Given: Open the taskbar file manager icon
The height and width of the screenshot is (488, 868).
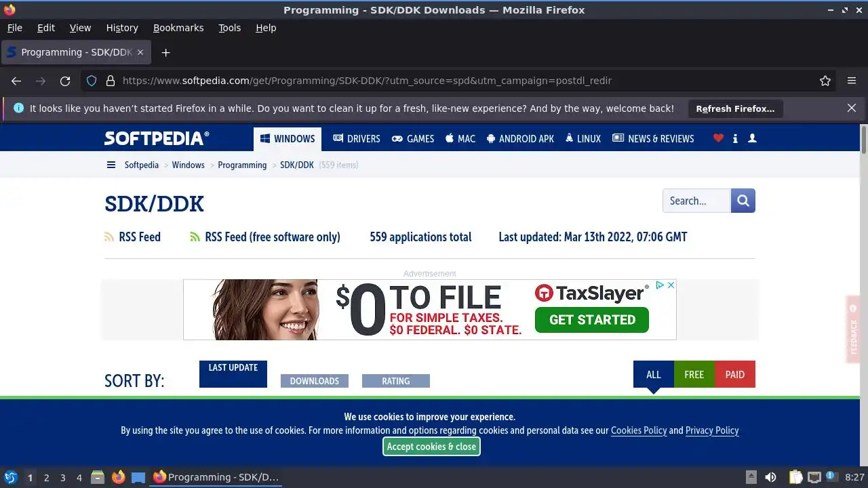Looking at the screenshot, I should 98,477.
